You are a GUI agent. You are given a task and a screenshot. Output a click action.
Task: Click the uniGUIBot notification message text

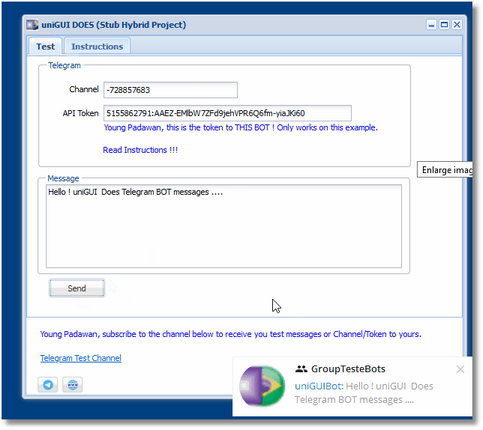364,393
